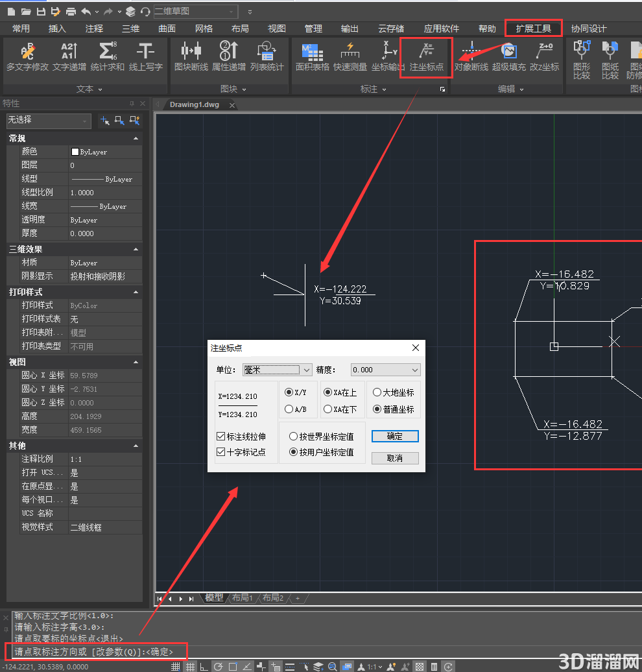642x672 pixels.
Task: Switch to the 协同设计 ribbon tab
Action: point(588,29)
